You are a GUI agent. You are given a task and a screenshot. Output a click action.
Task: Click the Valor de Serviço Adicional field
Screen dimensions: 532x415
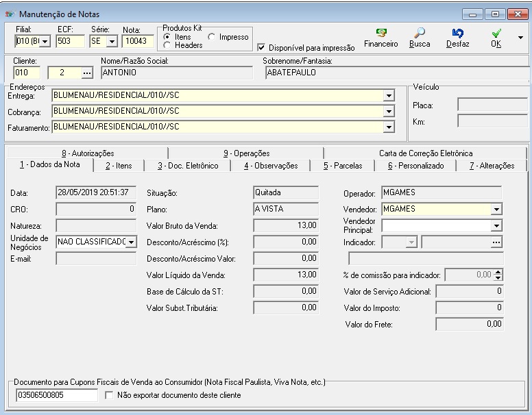470,291
